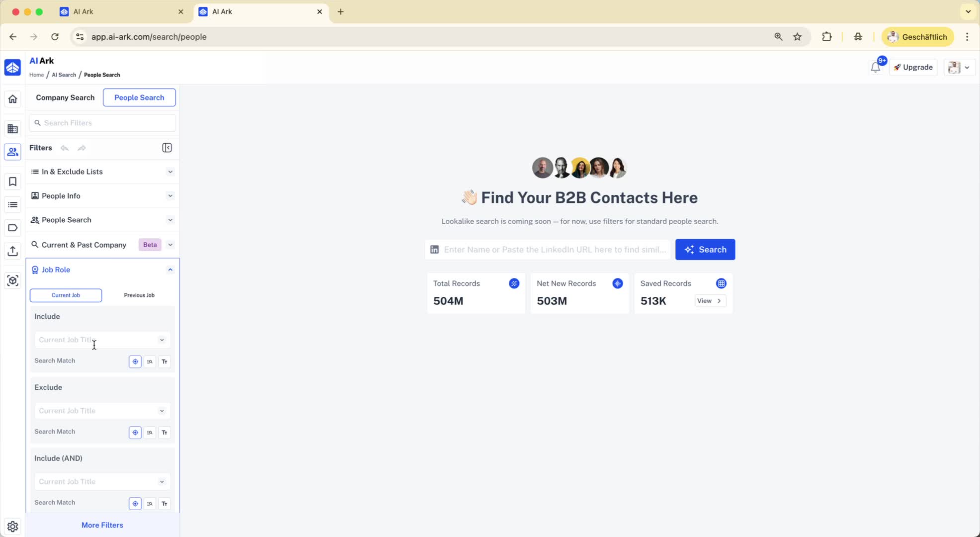Click the bookmark icon in sidebar
This screenshot has height=537, width=980.
coord(13,181)
